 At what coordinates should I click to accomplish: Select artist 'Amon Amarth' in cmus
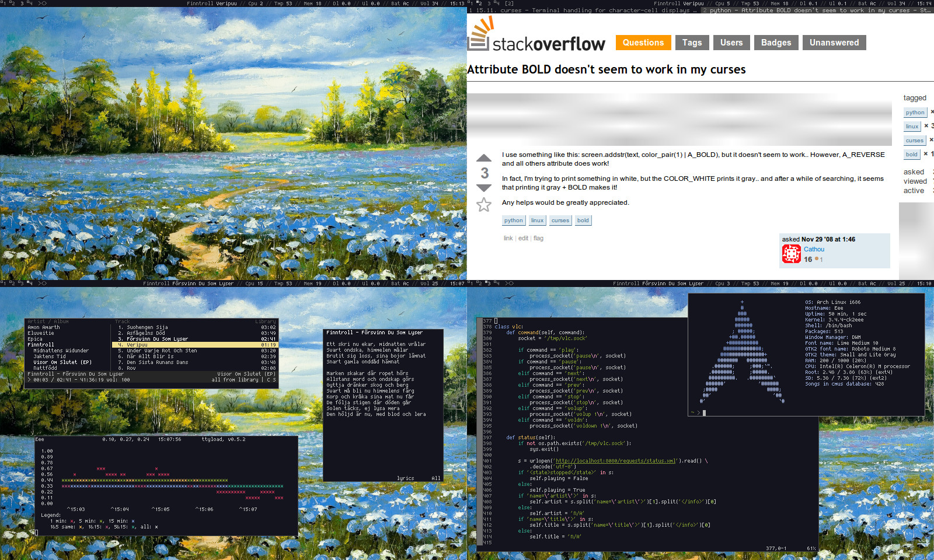click(44, 327)
